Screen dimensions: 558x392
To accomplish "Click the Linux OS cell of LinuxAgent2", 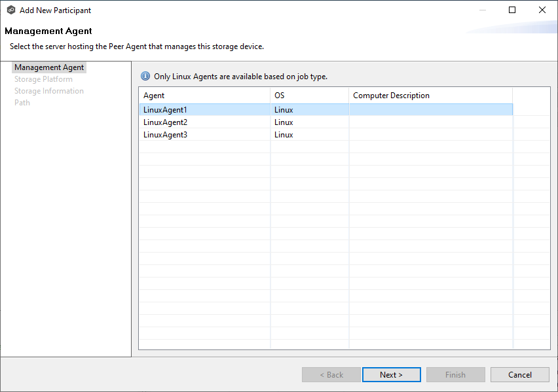I will click(283, 122).
